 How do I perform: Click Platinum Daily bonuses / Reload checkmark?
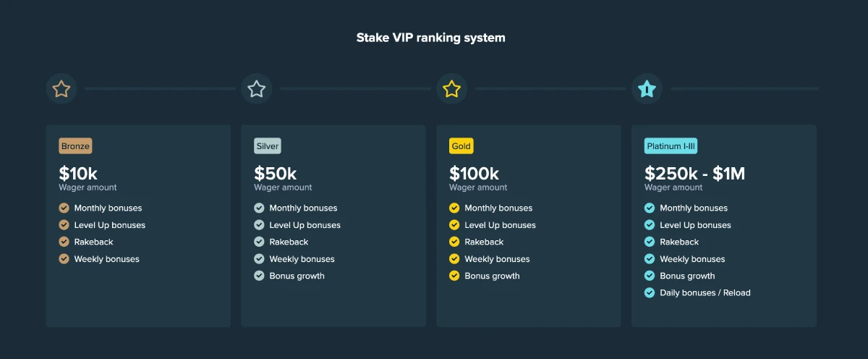click(650, 293)
